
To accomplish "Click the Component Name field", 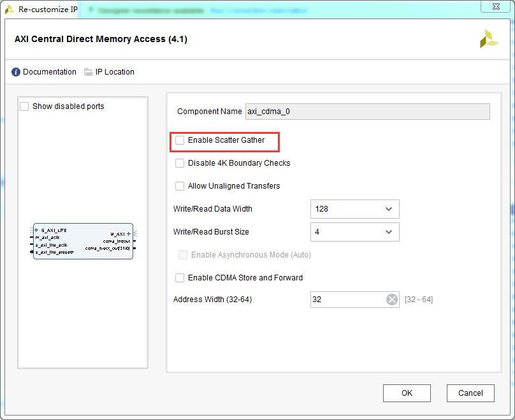I will (368, 112).
